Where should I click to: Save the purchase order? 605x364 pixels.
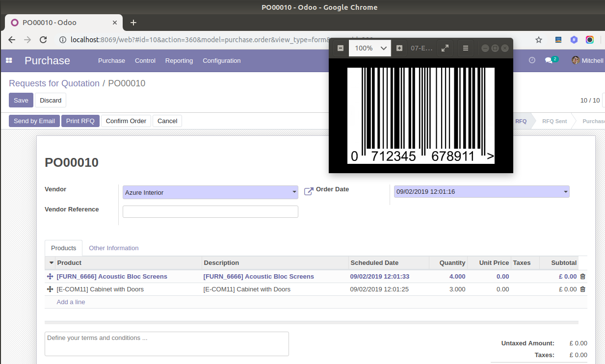(21, 100)
